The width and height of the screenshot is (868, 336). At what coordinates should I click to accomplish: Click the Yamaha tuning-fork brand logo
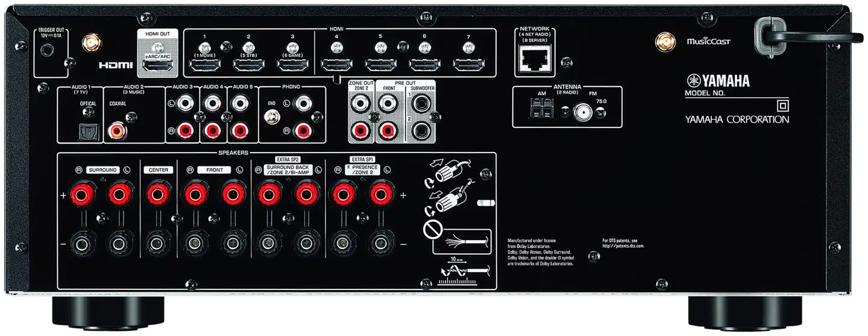(717, 81)
